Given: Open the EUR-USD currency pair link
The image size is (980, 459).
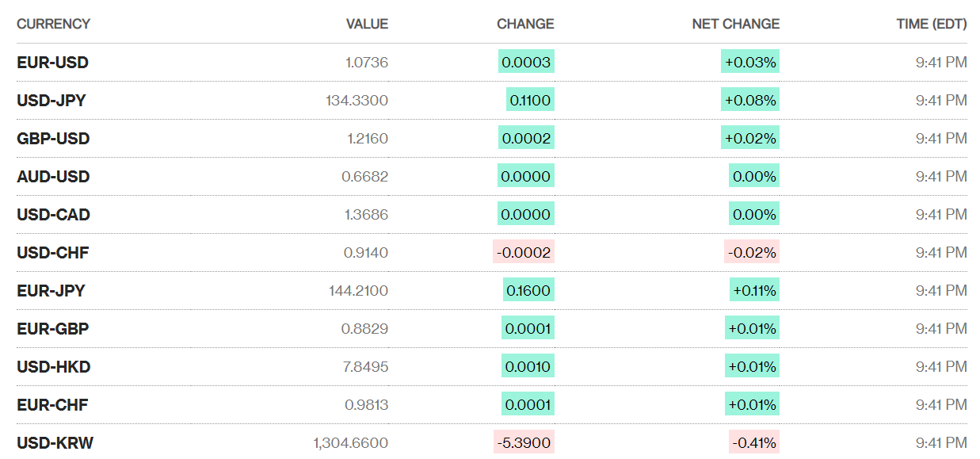Looking at the screenshot, I should [x=52, y=63].
